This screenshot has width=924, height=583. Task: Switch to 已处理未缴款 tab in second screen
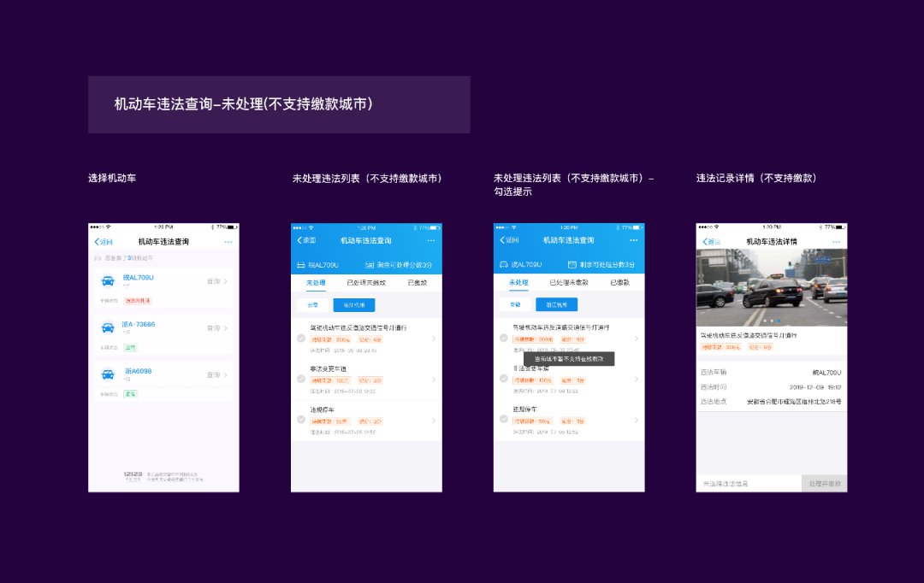[x=366, y=283]
